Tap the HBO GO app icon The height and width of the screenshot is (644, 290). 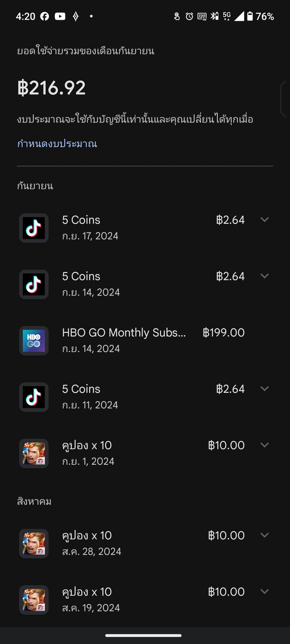coord(34,341)
